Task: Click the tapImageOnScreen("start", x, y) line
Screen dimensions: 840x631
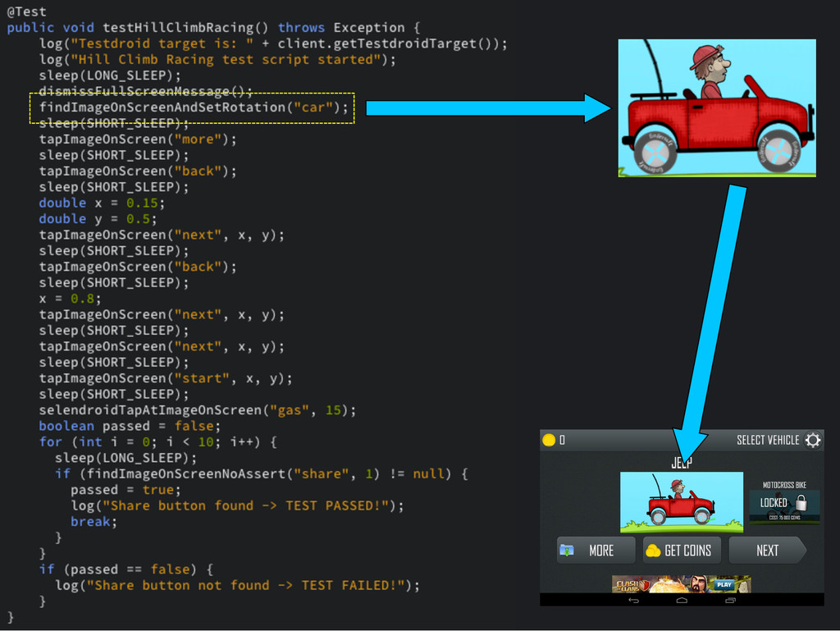Action: pyautogui.click(x=166, y=379)
